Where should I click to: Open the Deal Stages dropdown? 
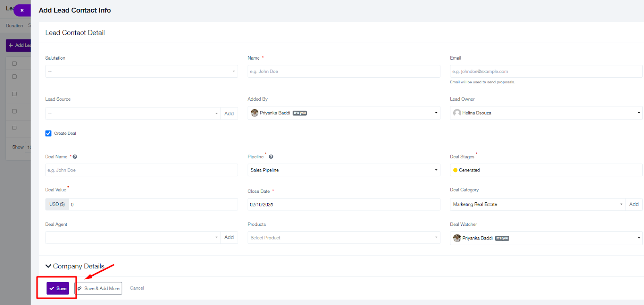pyautogui.click(x=546, y=170)
